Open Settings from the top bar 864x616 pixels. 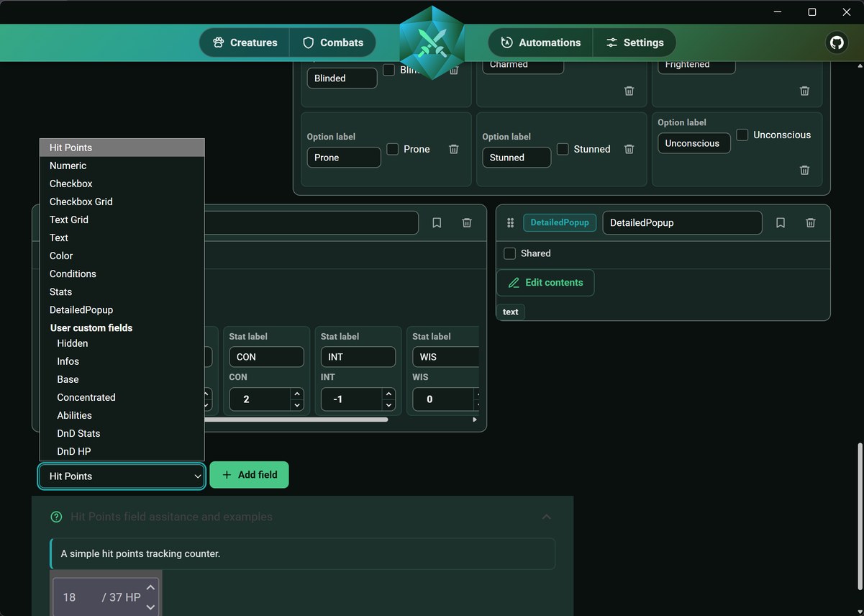pos(635,42)
